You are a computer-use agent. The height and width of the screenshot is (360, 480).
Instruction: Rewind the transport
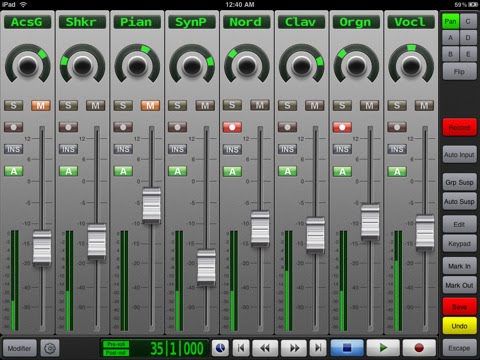pos(265,348)
